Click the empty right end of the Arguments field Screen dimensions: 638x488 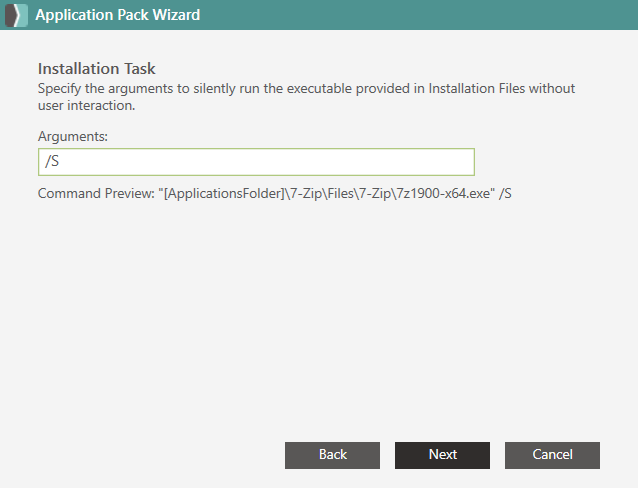click(x=407, y=162)
